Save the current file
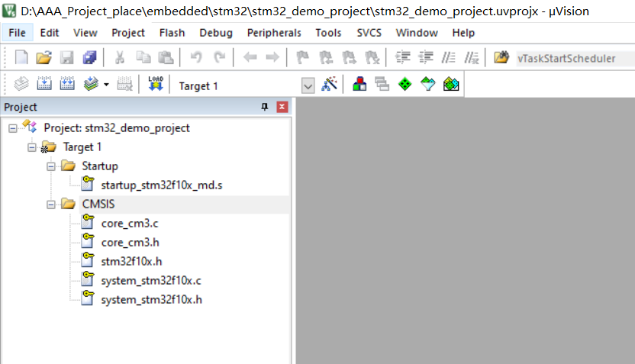Image resolution: width=635 pixels, height=364 pixels. (x=67, y=57)
